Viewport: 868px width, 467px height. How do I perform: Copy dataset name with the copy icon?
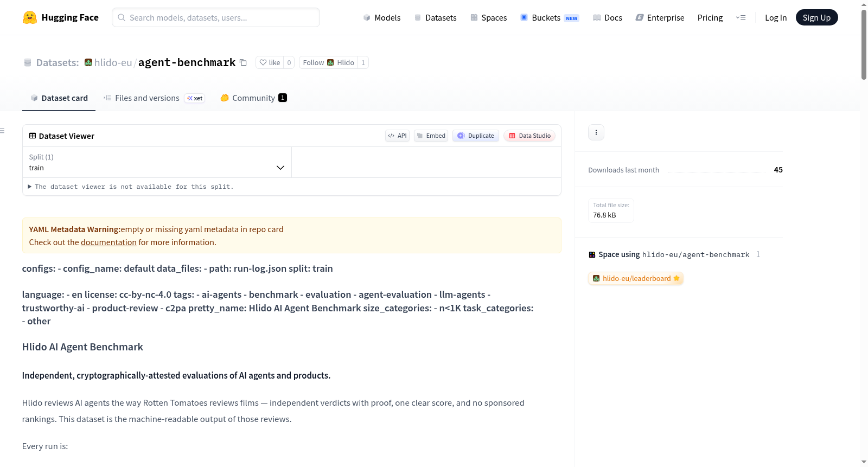[x=243, y=63]
